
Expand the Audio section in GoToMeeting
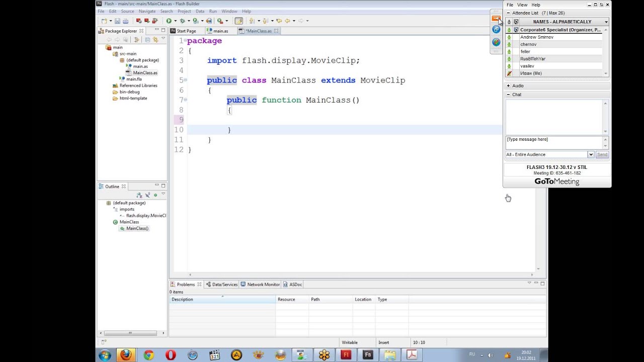coord(508,86)
